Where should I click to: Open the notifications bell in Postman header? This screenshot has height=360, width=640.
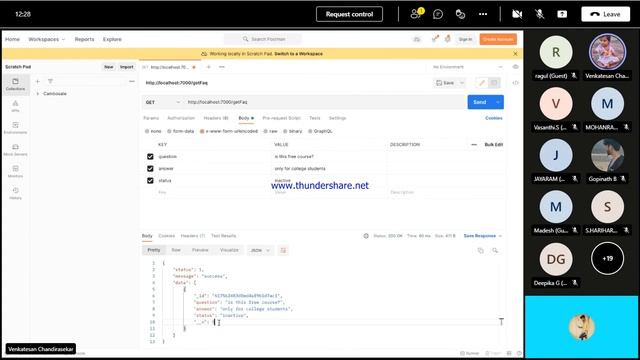(x=448, y=39)
